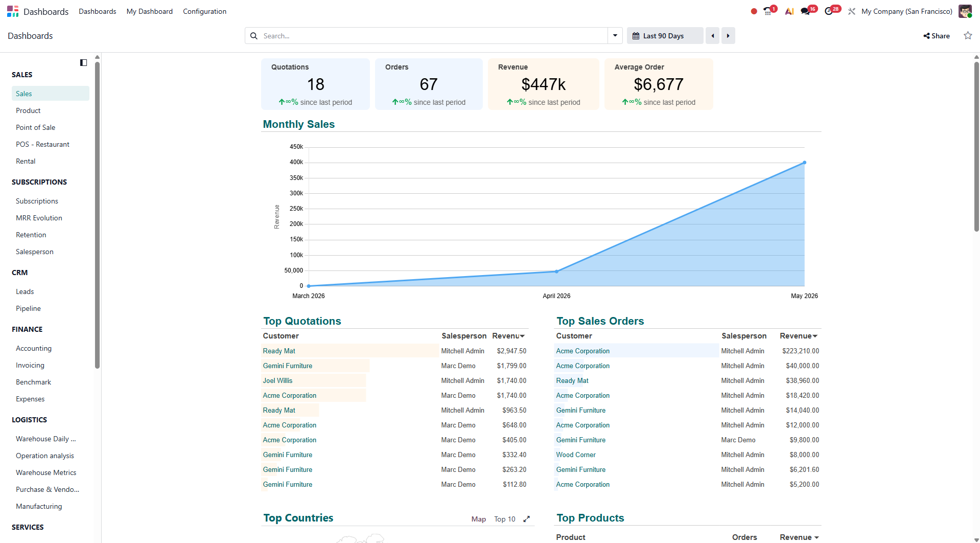Screen dimensions: 980x543
Task: Click the debug tools wrench icon
Action: [851, 11]
